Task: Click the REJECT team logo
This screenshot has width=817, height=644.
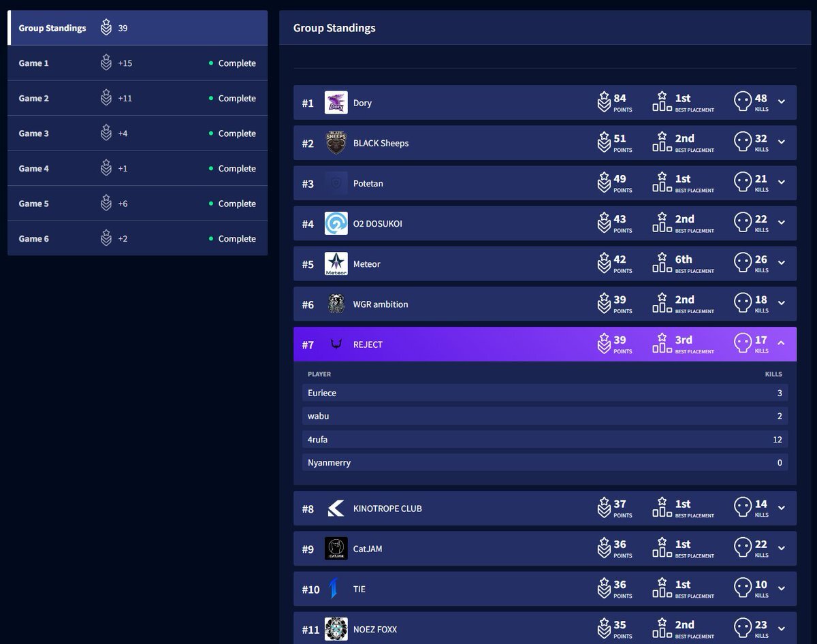Action: point(336,344)
